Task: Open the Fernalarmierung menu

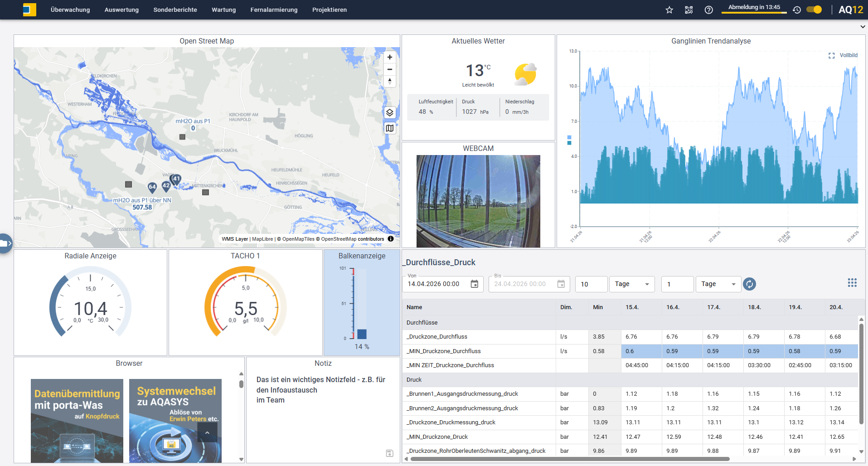Action: 274,10
